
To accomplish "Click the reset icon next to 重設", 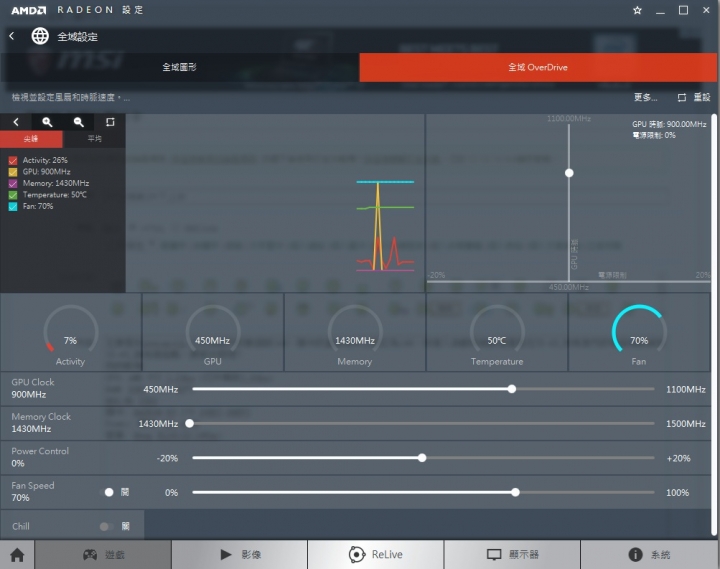I will [x=682, y=97].
